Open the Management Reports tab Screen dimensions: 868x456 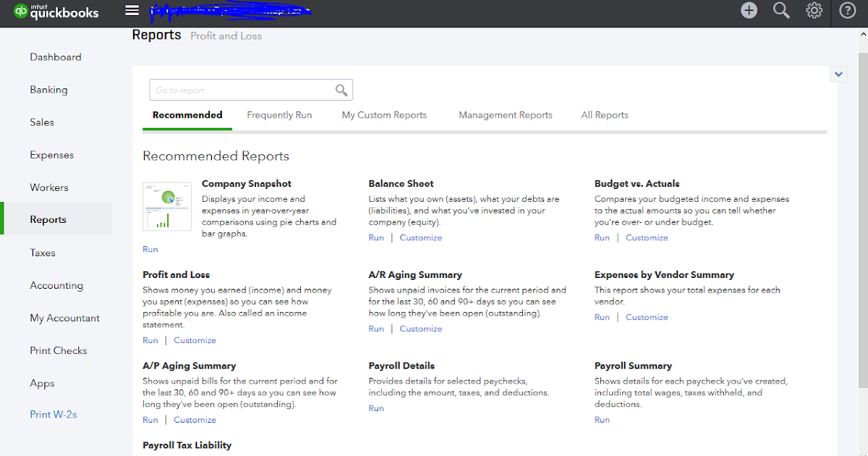506,115
